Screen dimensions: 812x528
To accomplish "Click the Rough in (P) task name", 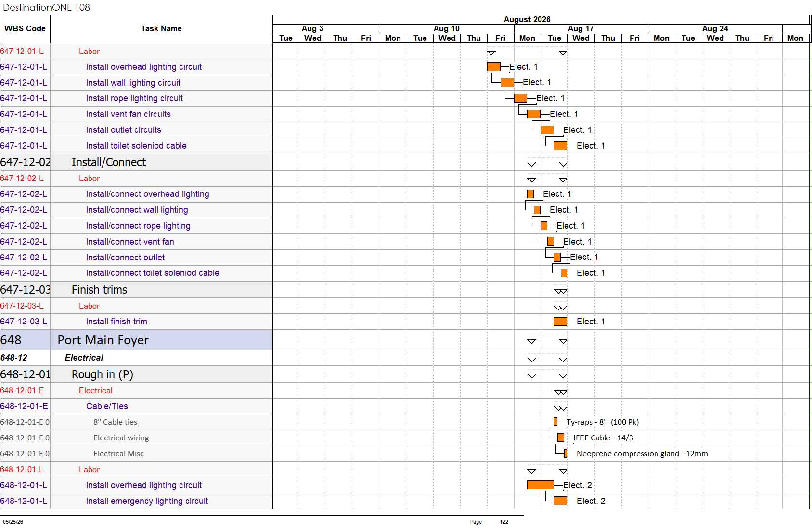I will pyautogui.click(x=102, y=374).
